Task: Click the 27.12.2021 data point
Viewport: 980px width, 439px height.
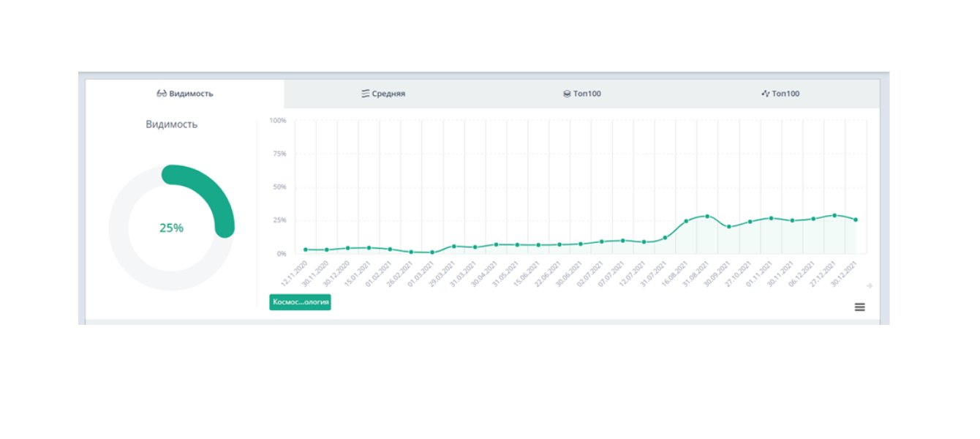Action: coord(834,215)
